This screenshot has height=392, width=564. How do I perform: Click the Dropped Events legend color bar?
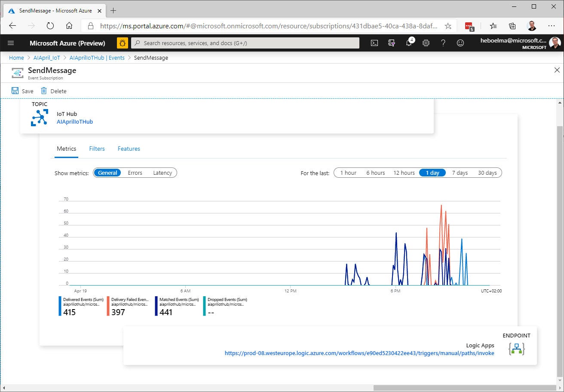(205, 306)
